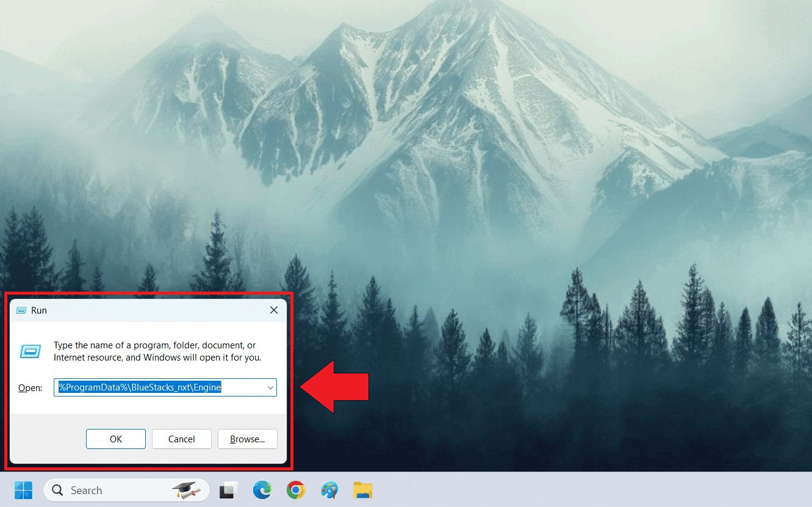Screen dimensions: 812x507
Task: Click the small Run icon in title bar
Action: tap(21, 311)
